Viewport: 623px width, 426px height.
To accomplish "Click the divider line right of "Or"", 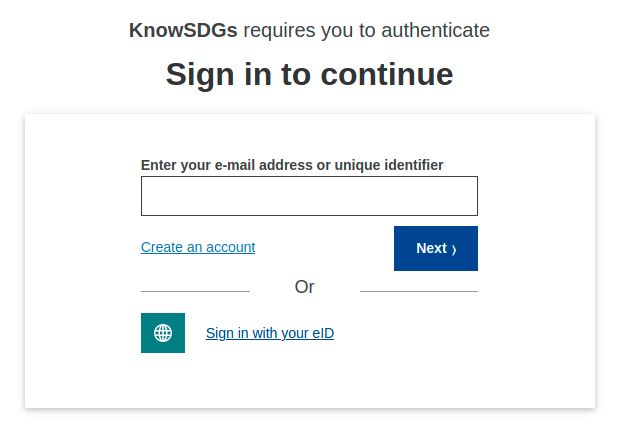I will [418, 291].
